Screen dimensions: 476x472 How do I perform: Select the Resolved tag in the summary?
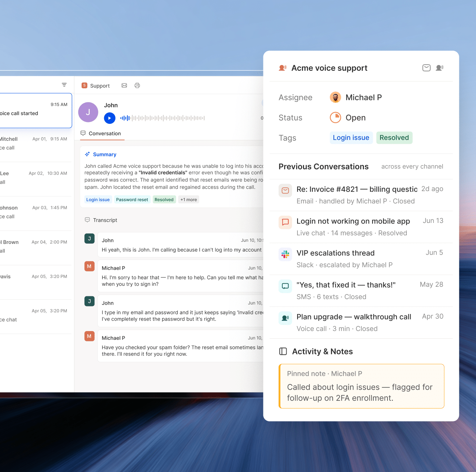tap(164, 200)
